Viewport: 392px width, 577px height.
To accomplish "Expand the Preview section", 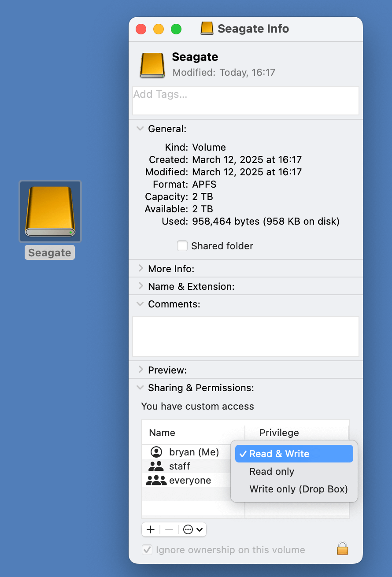I will (x=140, y=370).
